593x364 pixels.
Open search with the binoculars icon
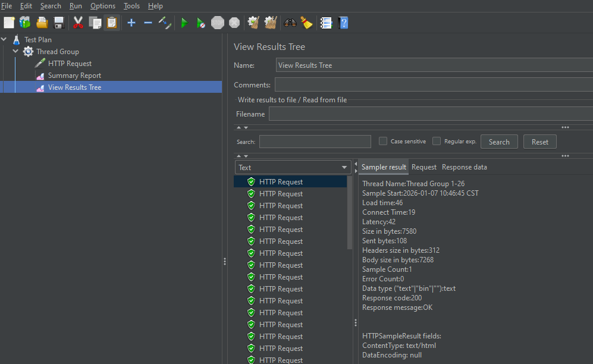(x=290, y=23)
